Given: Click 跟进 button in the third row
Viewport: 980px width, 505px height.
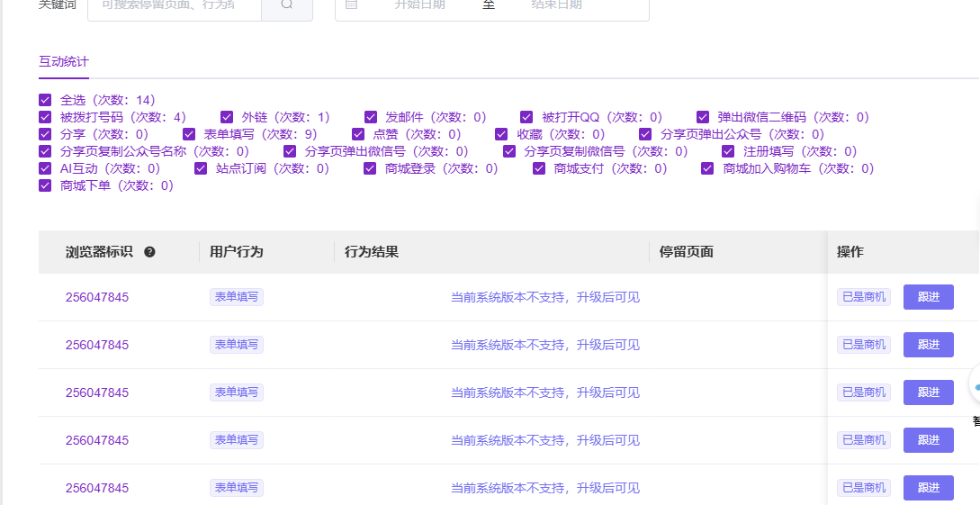Looking at the screenshot, I should (928, 392).
